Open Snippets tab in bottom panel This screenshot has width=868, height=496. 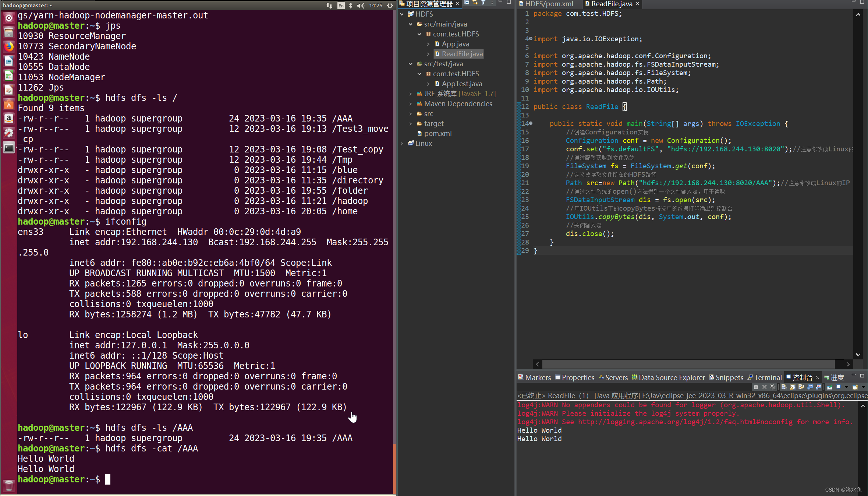(726, 377)
